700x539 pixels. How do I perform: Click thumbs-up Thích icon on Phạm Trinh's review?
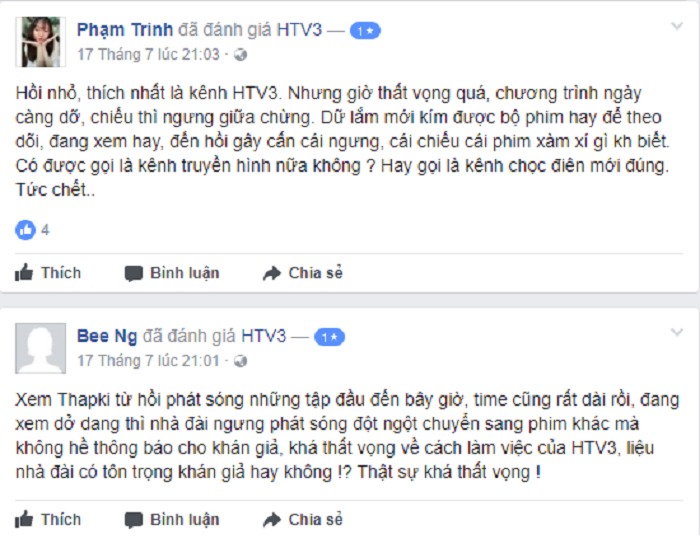point(24,272)
